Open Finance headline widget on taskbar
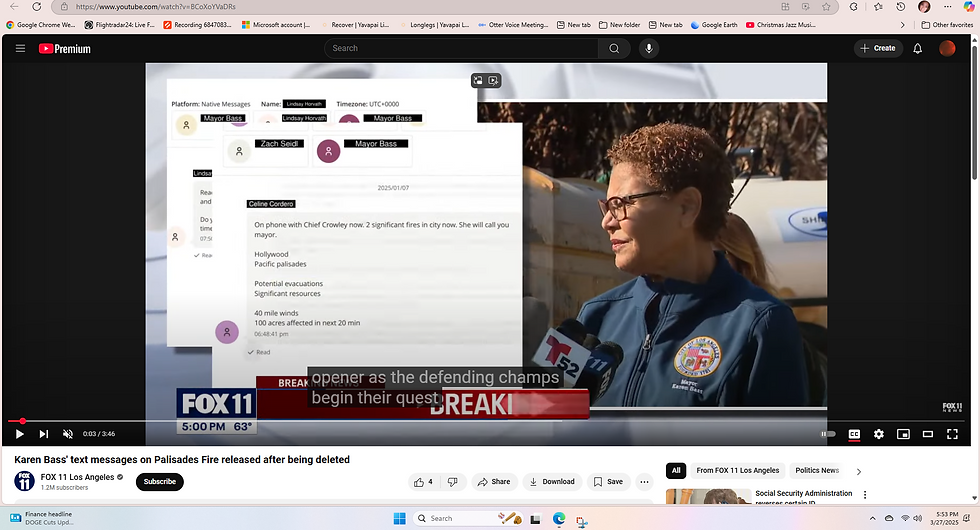This screenshot has width=980, height=530. [x=41, y=518]
